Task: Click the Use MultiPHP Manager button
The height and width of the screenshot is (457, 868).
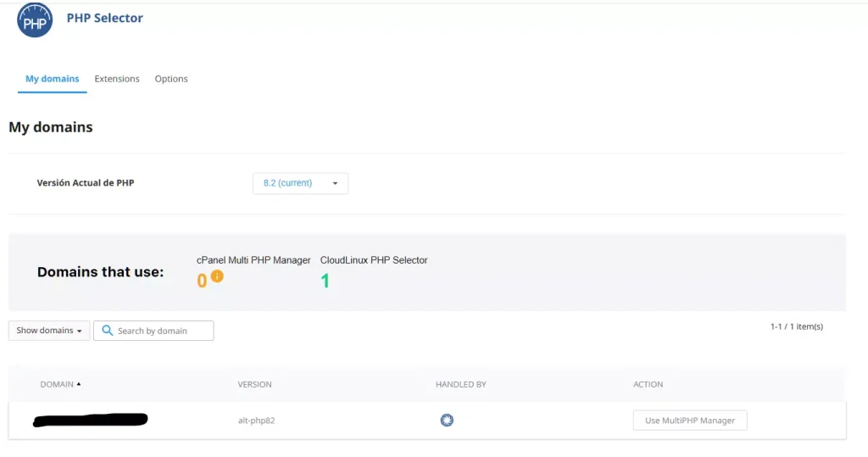Action: point(690,421)
